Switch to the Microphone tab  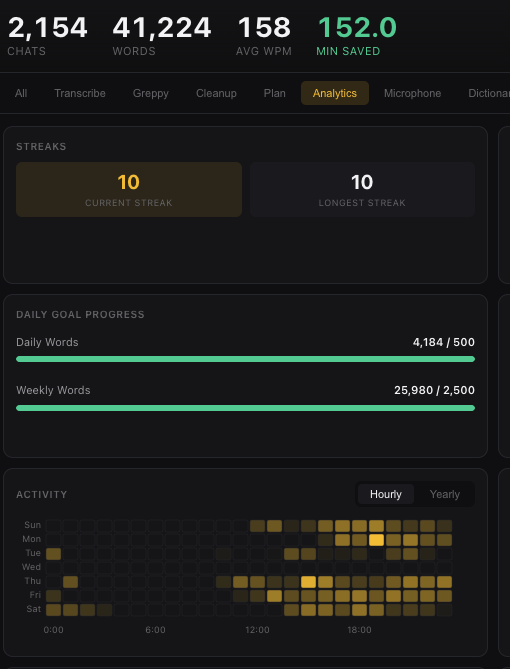tap(412, 93)
